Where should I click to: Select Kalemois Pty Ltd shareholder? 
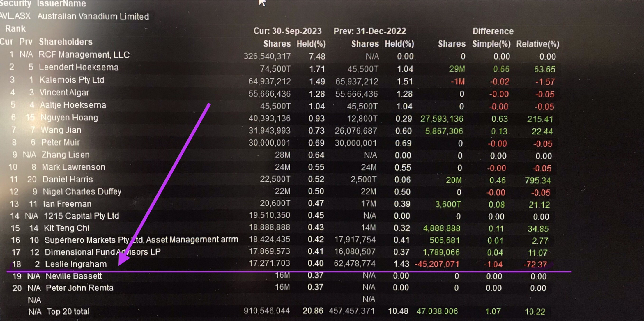[x=72, y=80]
